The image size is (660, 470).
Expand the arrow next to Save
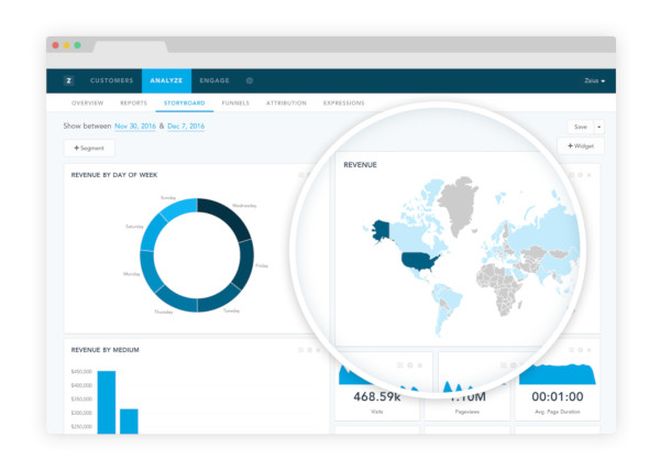click(x=599, y=127)
